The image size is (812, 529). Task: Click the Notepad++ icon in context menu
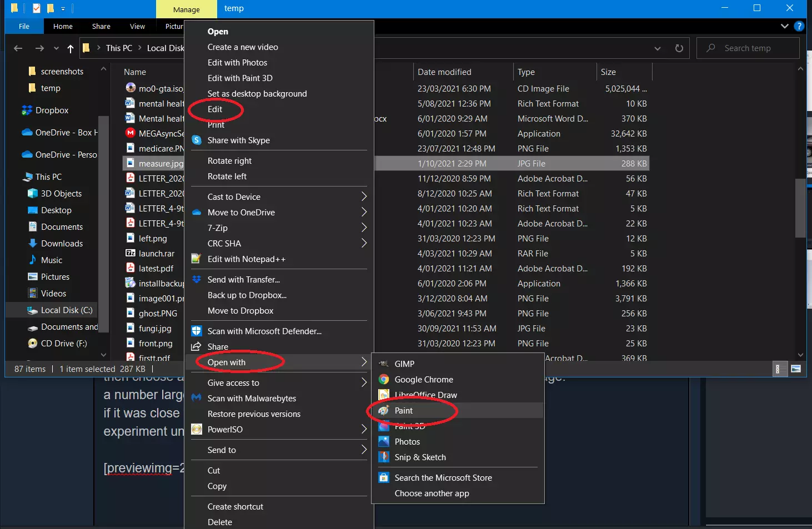pos(196,259)
